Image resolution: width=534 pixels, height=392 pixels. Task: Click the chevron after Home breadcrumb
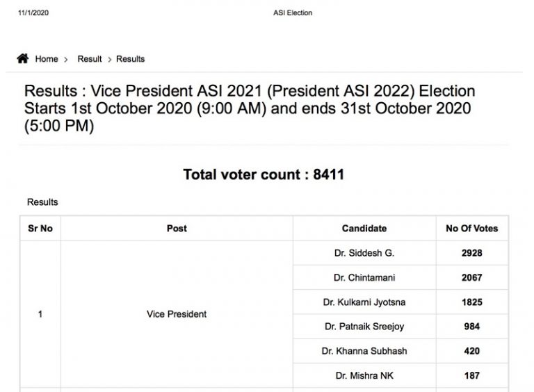[x=66, y=60]
